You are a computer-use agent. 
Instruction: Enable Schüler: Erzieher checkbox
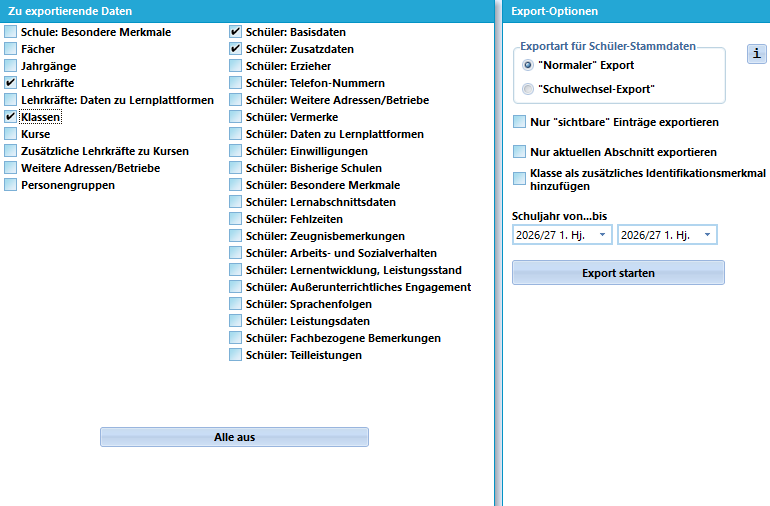click(235, 66)
